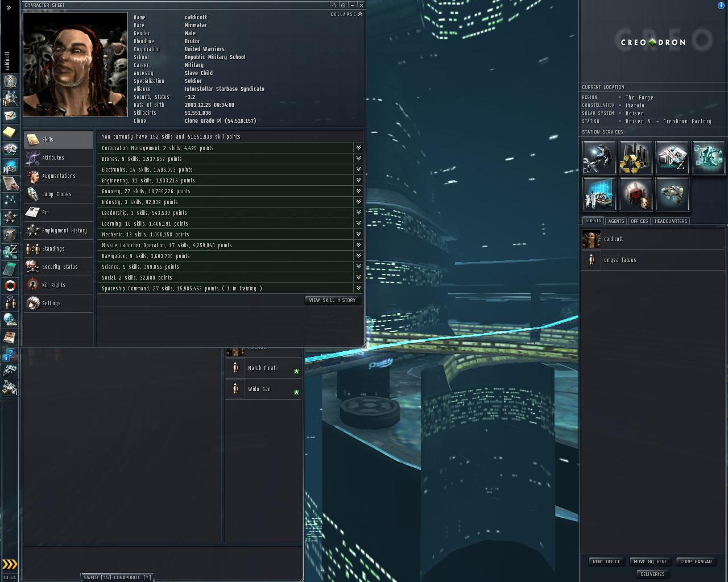The height and width of the screenshot is (582, 728).
Task: Open the mail envelope icon in the sidebar
Action: click(x=10, y=115)
